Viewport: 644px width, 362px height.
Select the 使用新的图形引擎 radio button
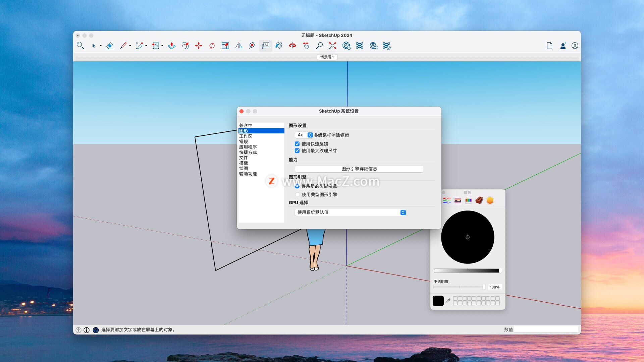[x=297, y=186]
